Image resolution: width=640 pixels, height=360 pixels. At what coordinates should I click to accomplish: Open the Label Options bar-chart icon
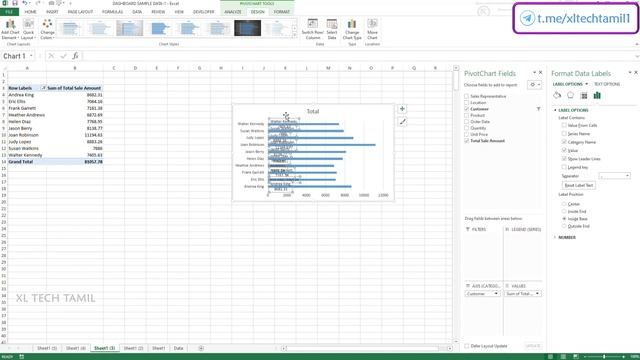point(597,96)
